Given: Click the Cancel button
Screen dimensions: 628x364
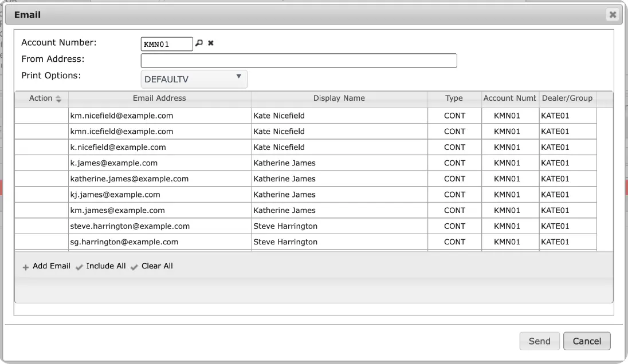Looking at the screenshot, I should [587, 341].
